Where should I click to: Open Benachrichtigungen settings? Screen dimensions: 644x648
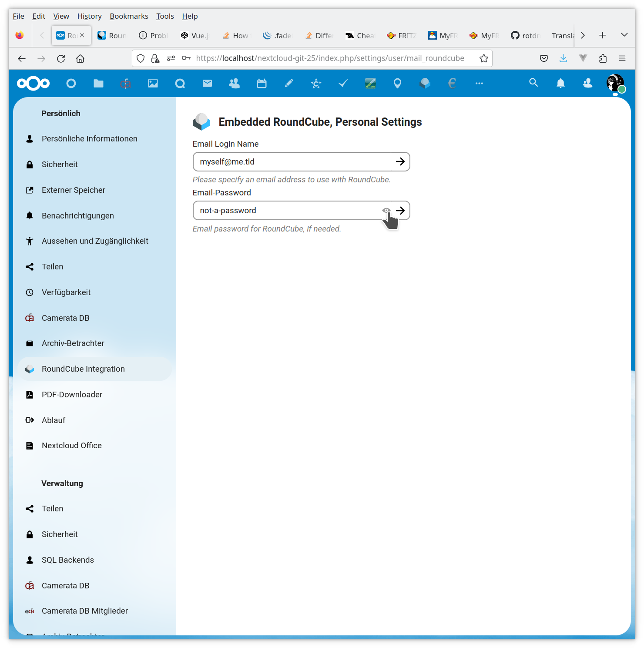pyautogui.click(x=94, y=216)
